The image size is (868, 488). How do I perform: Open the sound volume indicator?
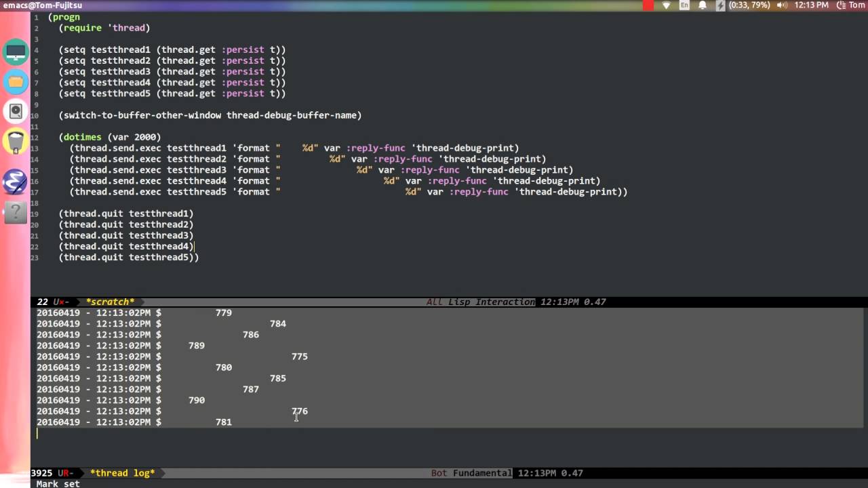click(782, 5)
